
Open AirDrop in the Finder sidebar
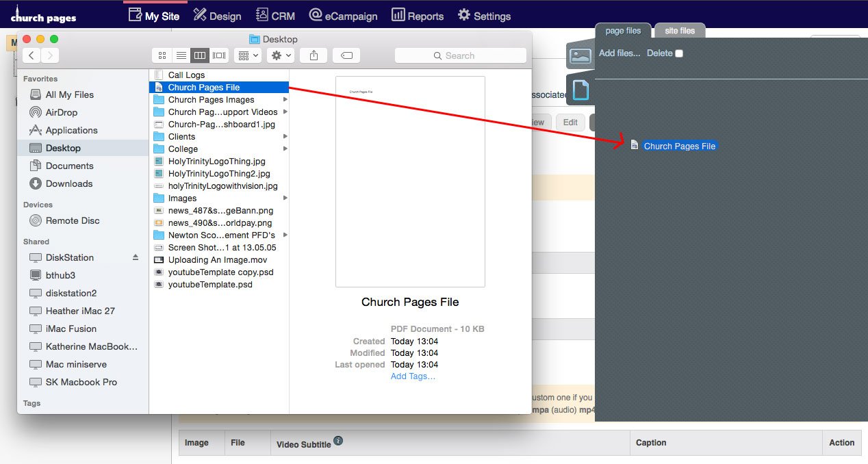click(61, 112)
